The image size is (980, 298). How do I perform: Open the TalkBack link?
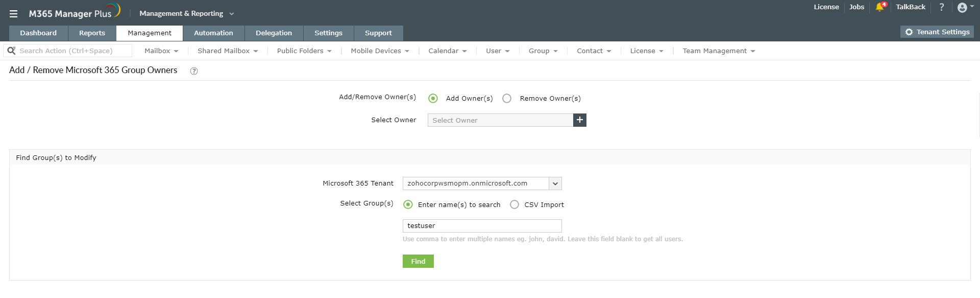(x=911, y=7)
